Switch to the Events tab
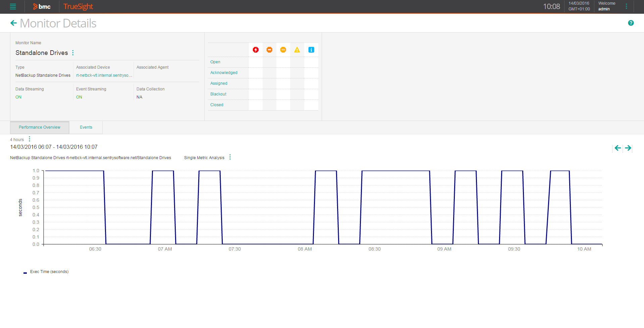Screen dimensions: 644x328 tap(86, 127)
